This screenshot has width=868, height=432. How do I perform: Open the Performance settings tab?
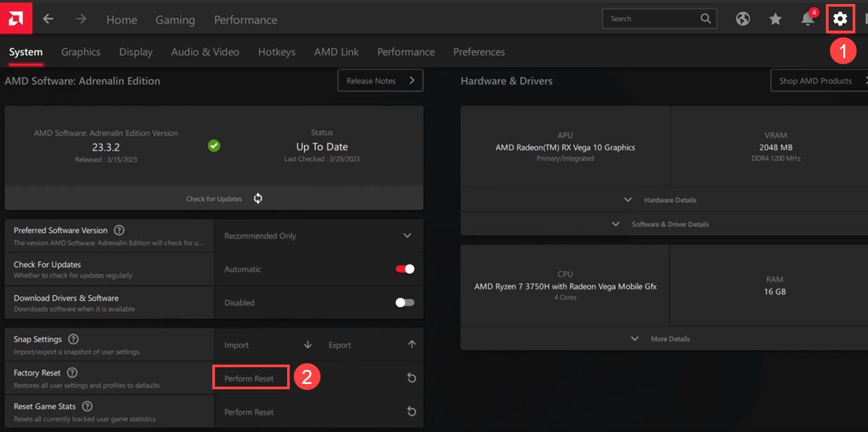pyautogui.click(x=406, y=52)
